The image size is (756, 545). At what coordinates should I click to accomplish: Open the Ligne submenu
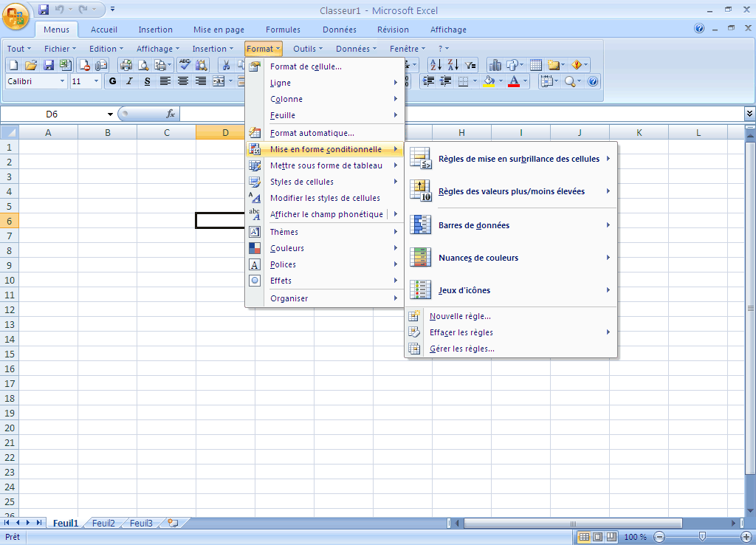click(x=325, y=83)
